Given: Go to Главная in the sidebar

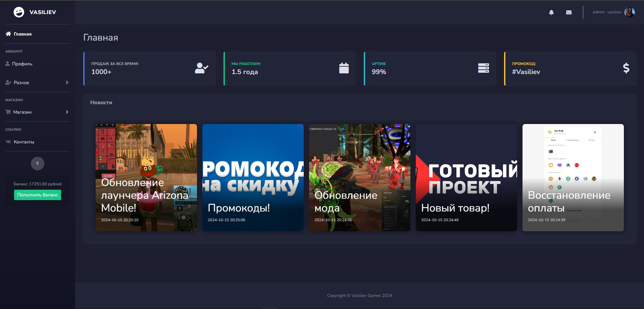Looking at the screenshot, I should click(38, 34).
